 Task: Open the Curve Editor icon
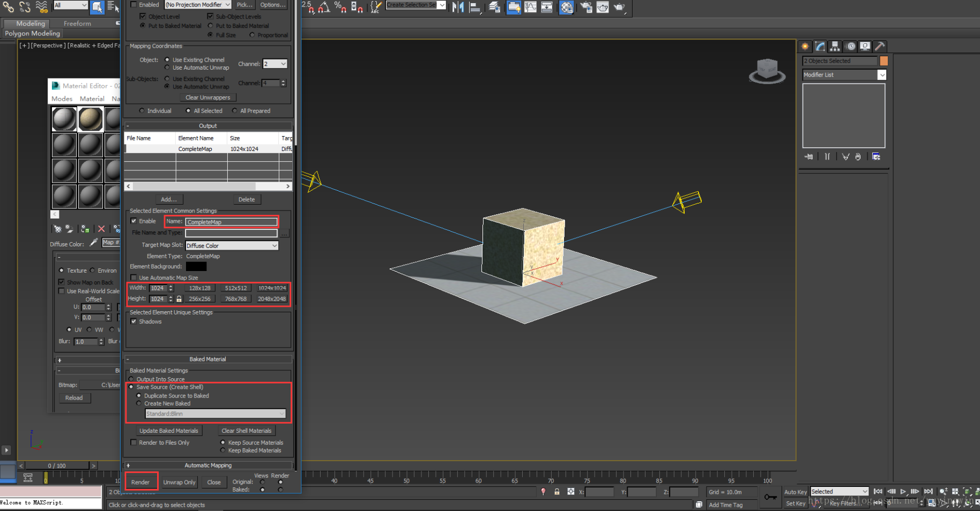click(x=530, y=7)
